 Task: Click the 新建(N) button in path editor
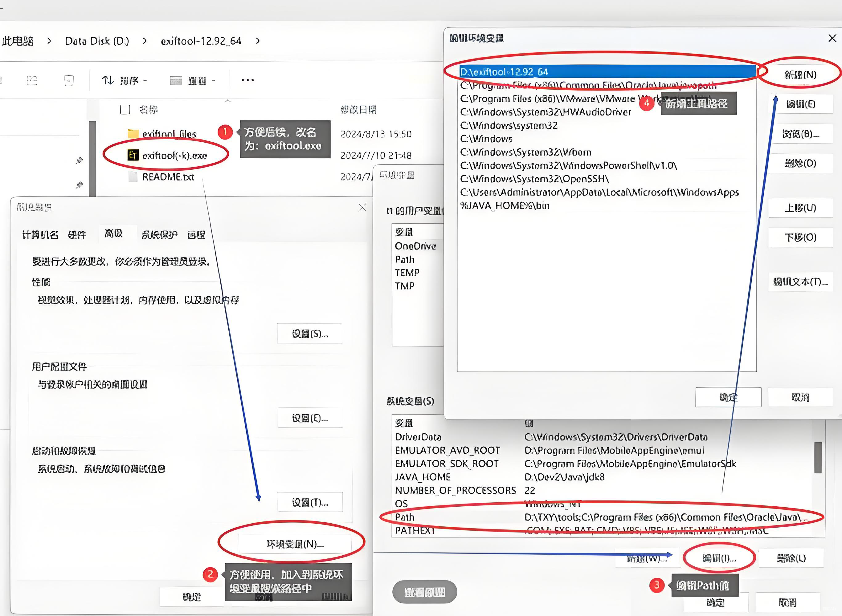(x=800, y=75)
